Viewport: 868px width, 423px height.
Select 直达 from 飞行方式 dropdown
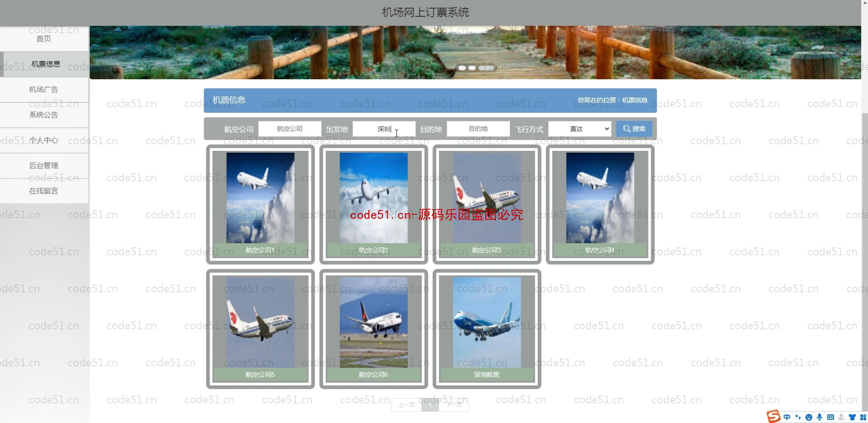coord(581,128)
